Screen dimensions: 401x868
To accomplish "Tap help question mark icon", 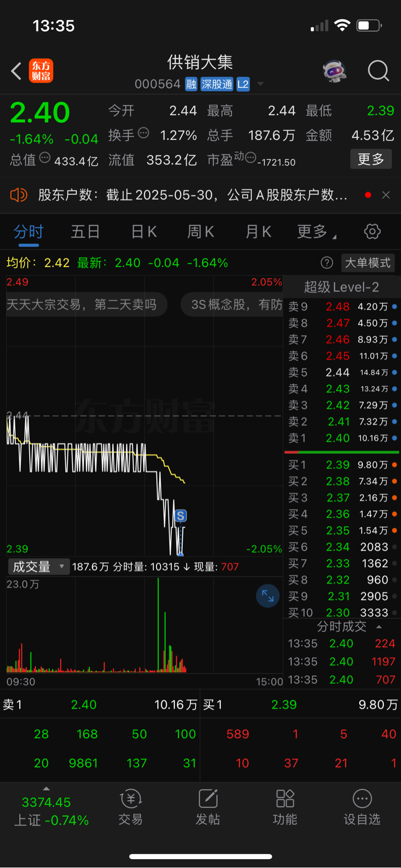I will [x=327, y=263].
